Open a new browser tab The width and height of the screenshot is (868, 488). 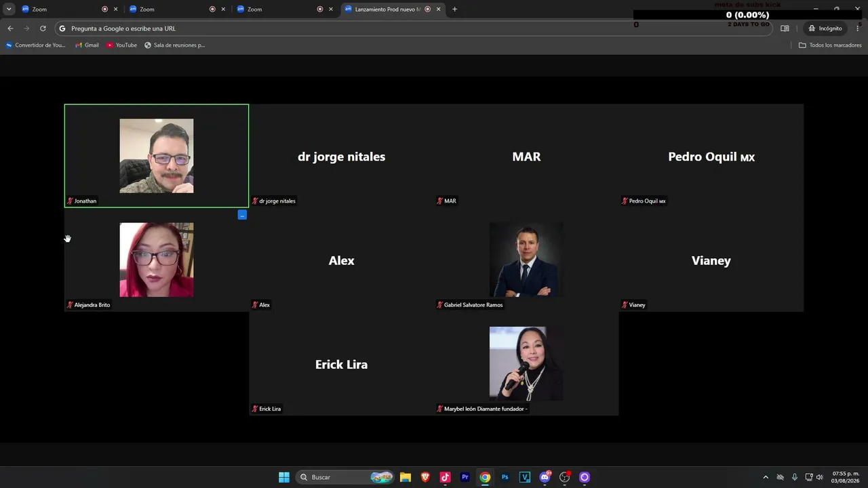coord(454,9)
